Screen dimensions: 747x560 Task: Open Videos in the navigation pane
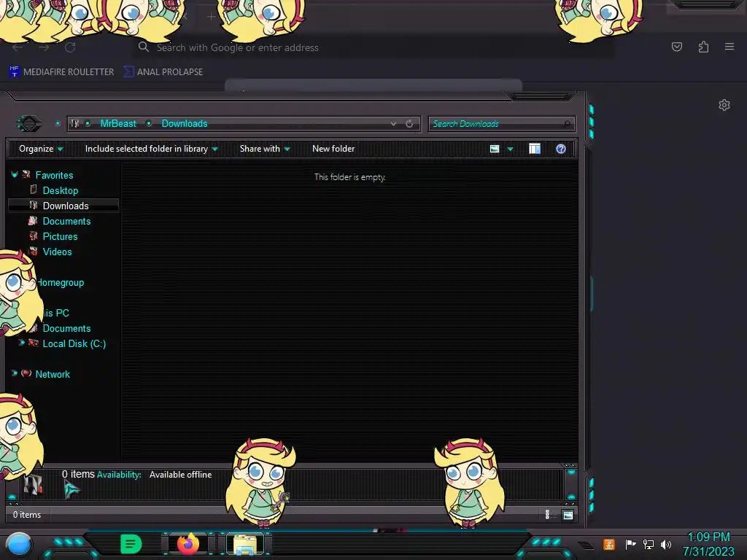[57, 252]
